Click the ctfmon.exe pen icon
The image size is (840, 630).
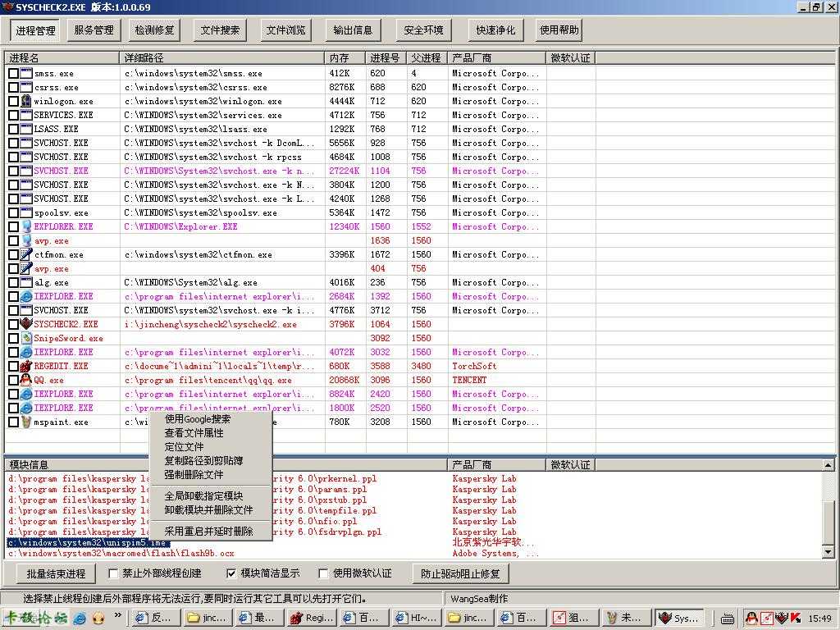pos(26,254)
